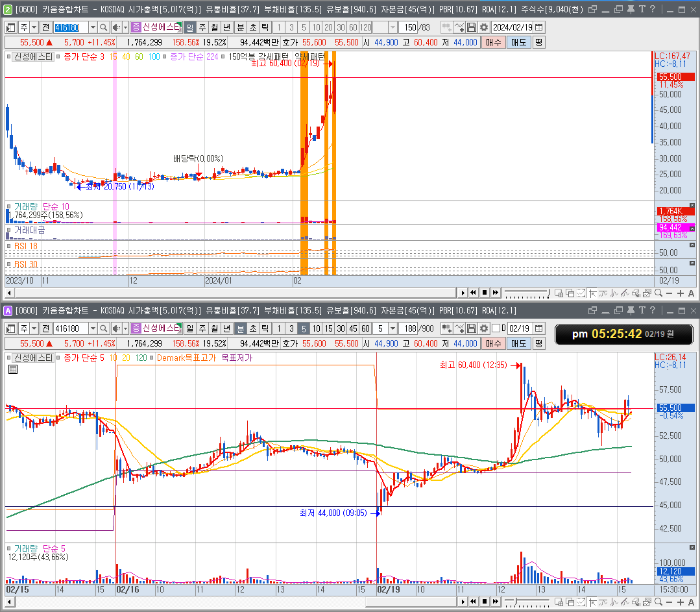Select the 월 monthly period tab in the top chart
700x612 pixels.
coord(215,28)
